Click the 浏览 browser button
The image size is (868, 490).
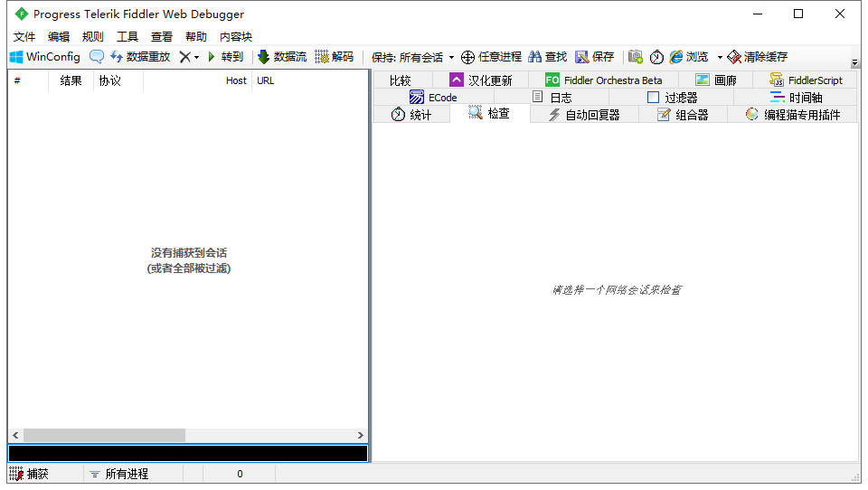689,56
